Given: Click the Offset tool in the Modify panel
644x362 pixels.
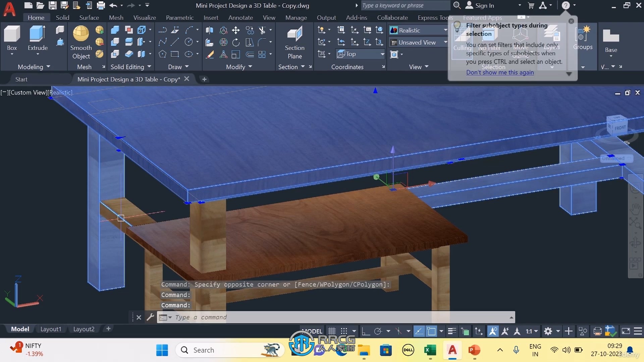Looking at the screenshot, I should [250, 54].
